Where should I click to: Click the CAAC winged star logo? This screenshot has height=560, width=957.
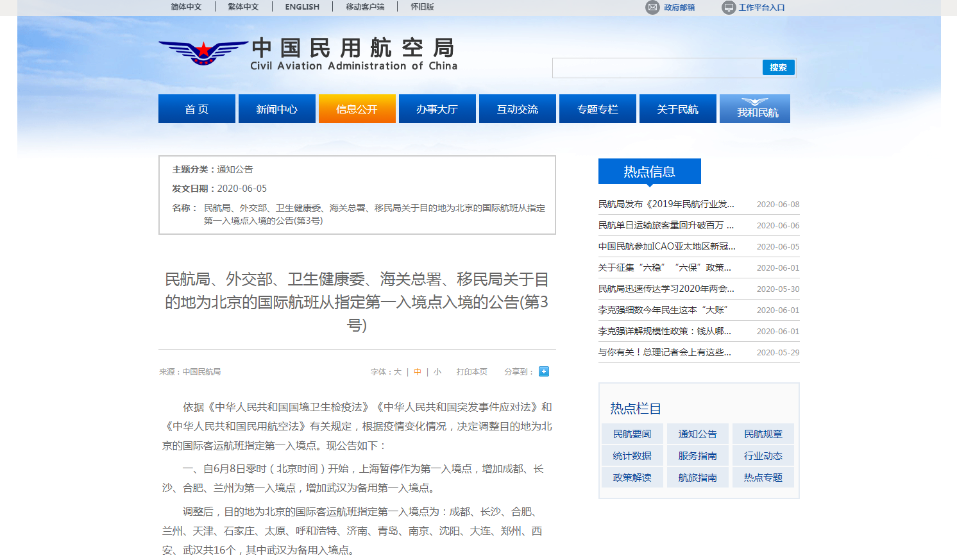coord(203,53)
